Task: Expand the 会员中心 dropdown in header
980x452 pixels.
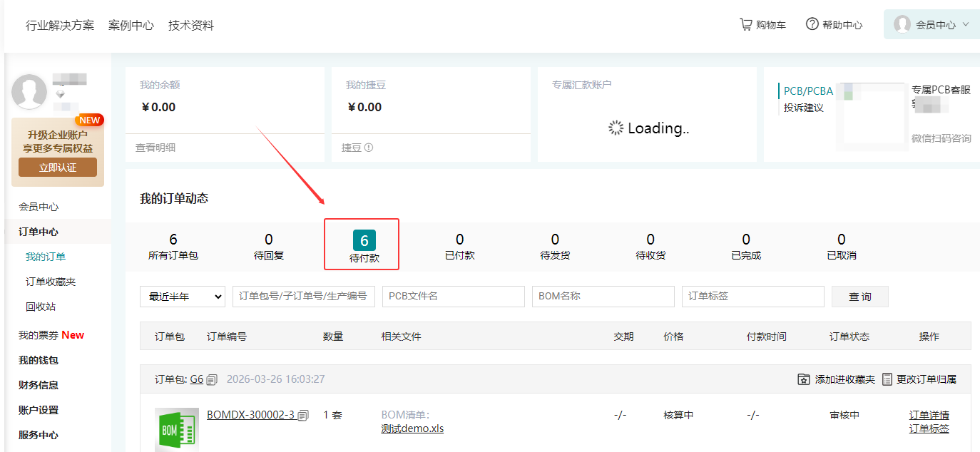Action: [x=966, y=24]
